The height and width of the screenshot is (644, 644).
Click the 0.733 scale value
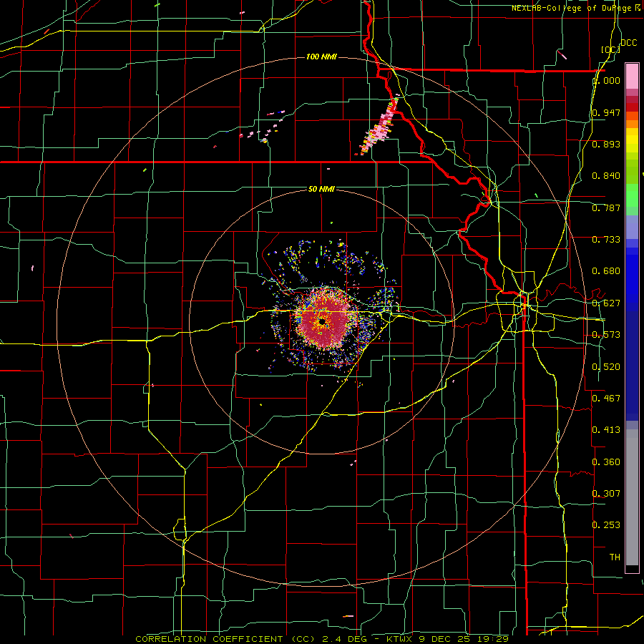click(606, 240)
